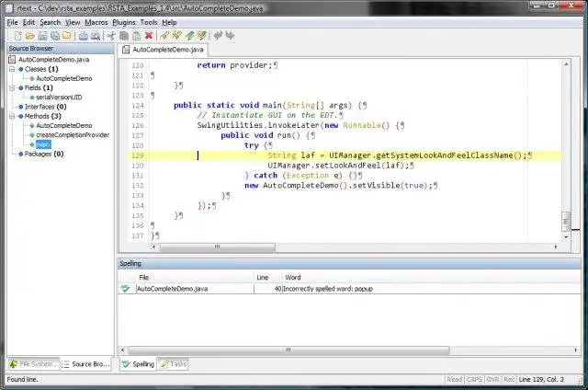Switch to the File System tab
This screenshot has height=390, width=588.
tap(34, 364)
